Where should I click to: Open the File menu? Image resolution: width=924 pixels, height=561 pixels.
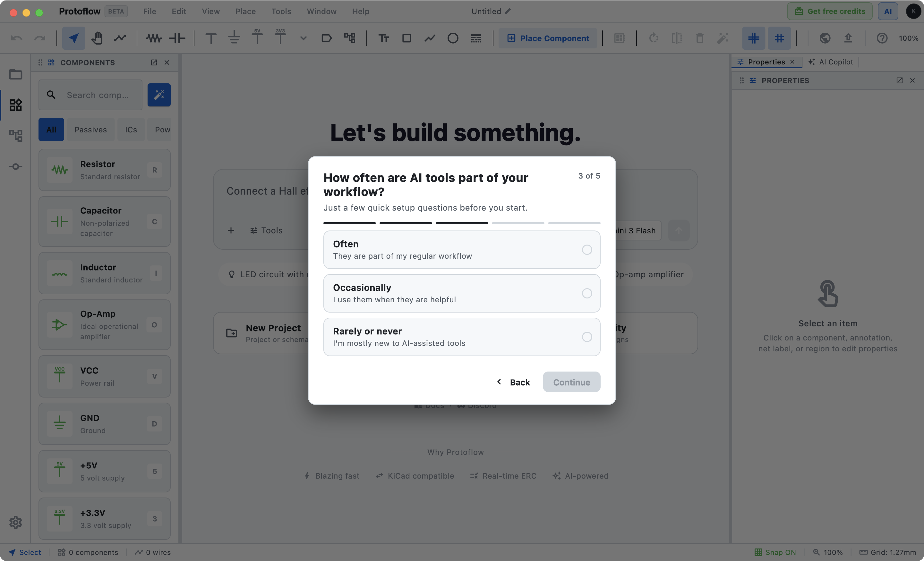pos(149,11)
